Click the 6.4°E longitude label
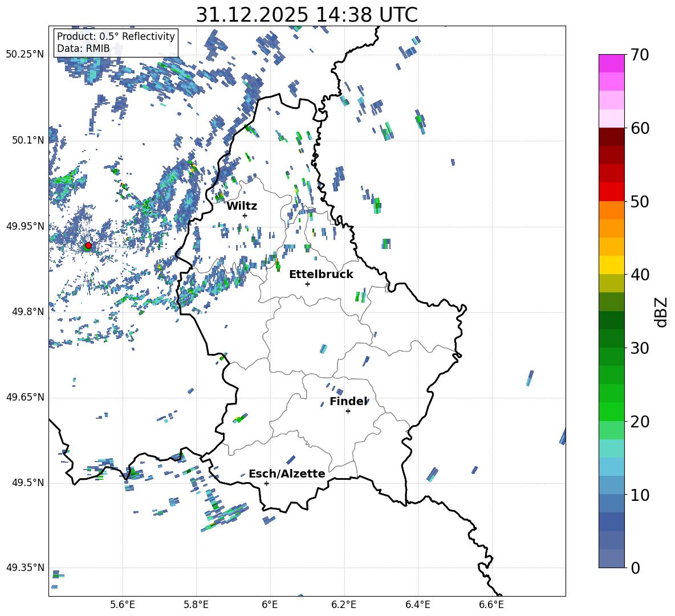This screenshot has height=616, width=675. 417,605
